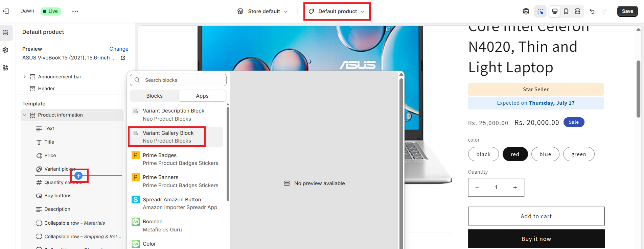Choose the red color variant
Viewport: 644px width, 249px height.
point(515,154)
